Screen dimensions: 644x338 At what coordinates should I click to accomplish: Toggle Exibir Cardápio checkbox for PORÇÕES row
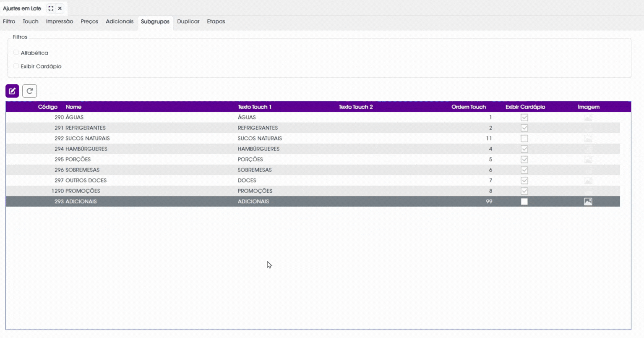tap(524, 160)
